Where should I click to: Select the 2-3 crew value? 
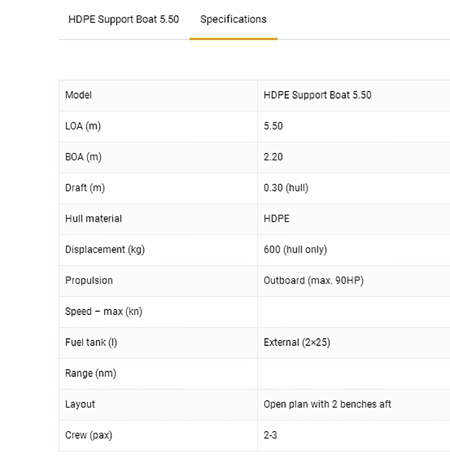(270, 435)
